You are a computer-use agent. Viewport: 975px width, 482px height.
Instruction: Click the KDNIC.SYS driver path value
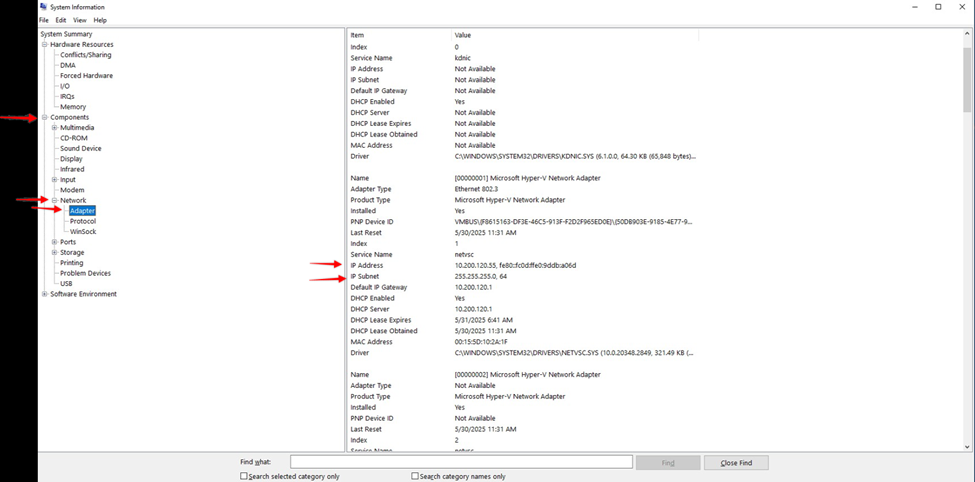click(x=575, y=156)
